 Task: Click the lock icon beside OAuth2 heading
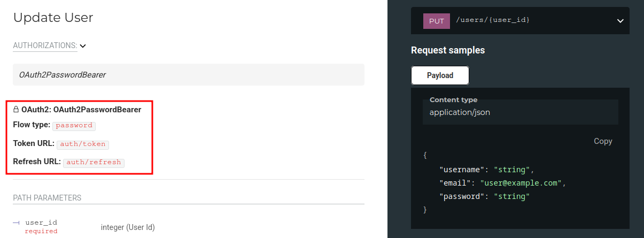click(16, 110)
